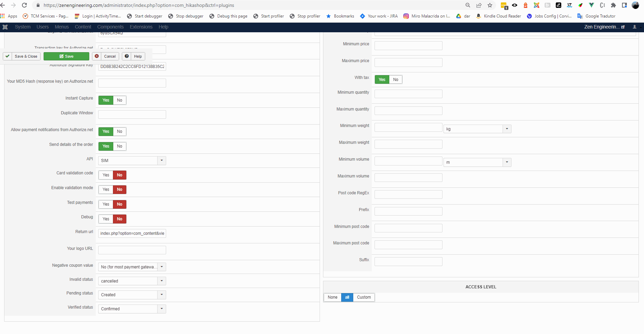Viewport: 644px width, 334px height.
Task: Set Allow payment notifications to No
Action: coord(119,131)
